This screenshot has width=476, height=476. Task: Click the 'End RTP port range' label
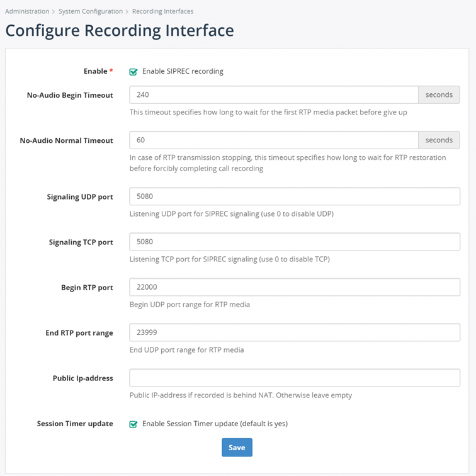click(79, 333)
